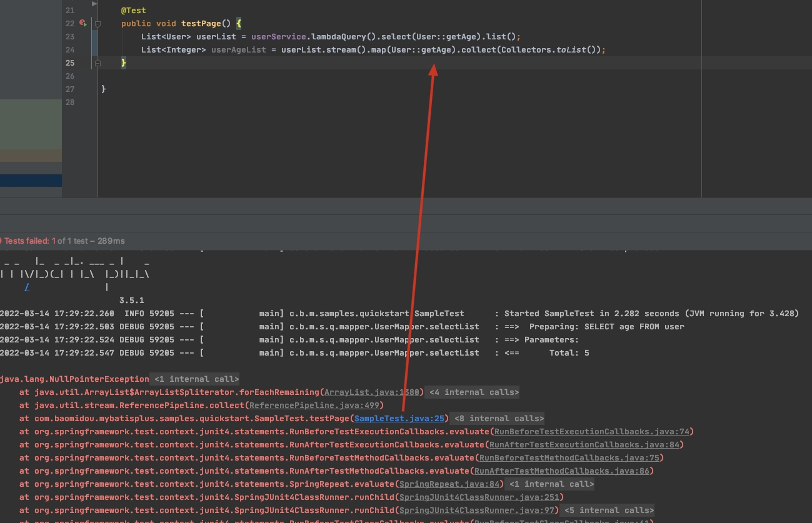Follow the ReferencePipeline.java:499 link
Image resolution: width=812 pixels, height=523 pixels.
[316, 406]
